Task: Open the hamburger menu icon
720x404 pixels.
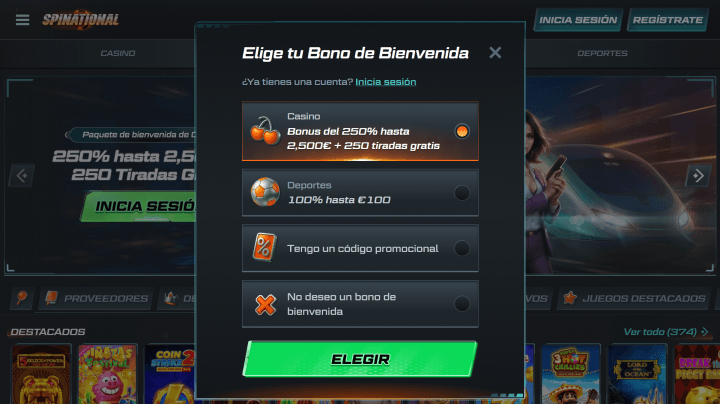Action: click(x=22, y=20)
